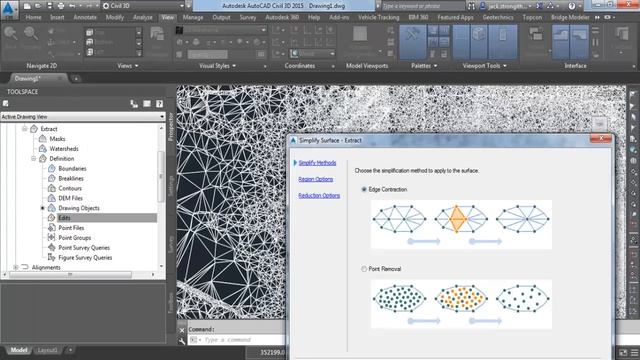Collapse the Definition tree node
This screenshot has height=360, width=640.
click(x=33, y=158)
